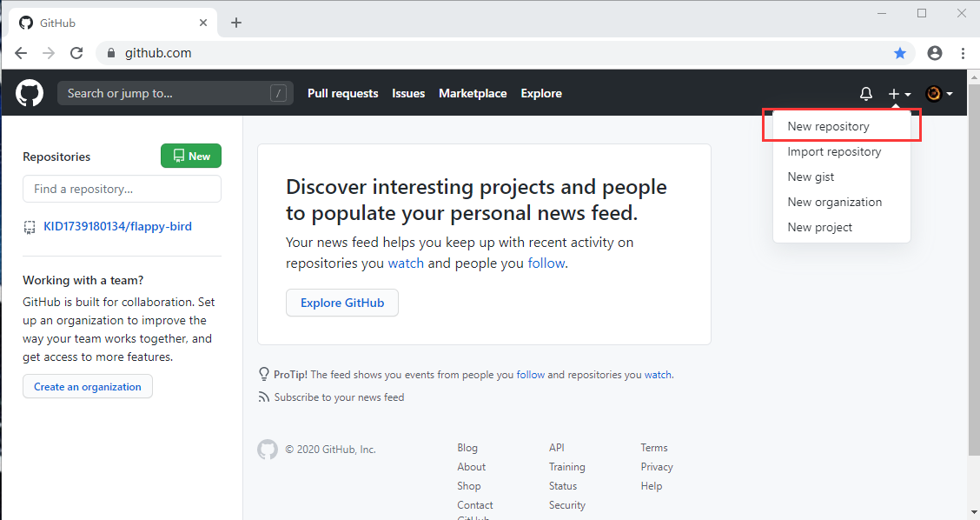The height and width of the screenshot is (520, 980).
Task: Click the site lock icon in address bar
Action: tap(111, 53)
